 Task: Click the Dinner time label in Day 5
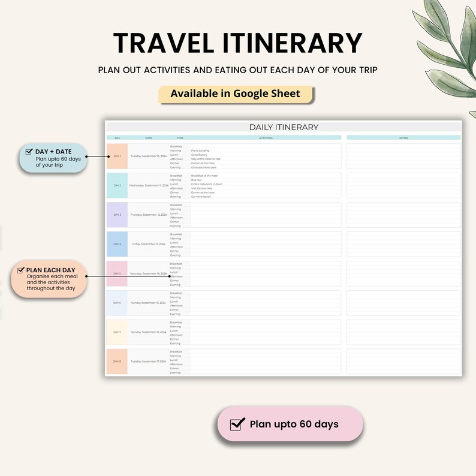174,281
